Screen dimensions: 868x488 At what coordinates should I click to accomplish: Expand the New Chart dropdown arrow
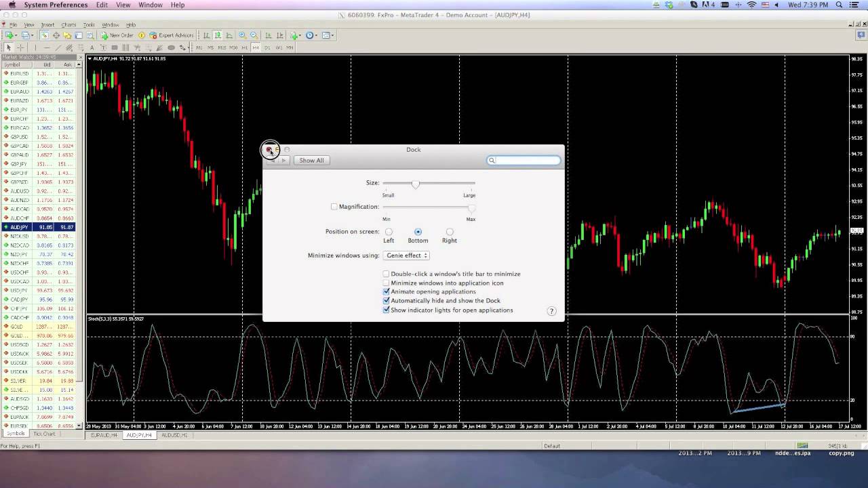coord(16,35)
